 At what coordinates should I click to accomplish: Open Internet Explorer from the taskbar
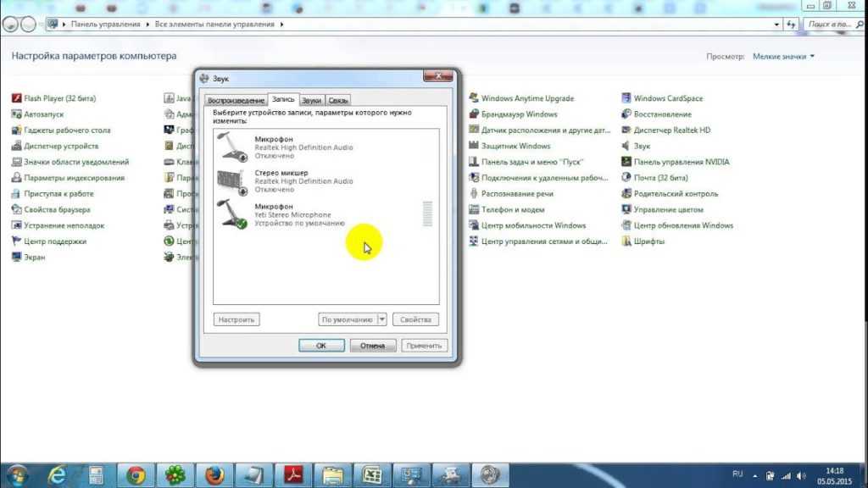tap(58, 474)
